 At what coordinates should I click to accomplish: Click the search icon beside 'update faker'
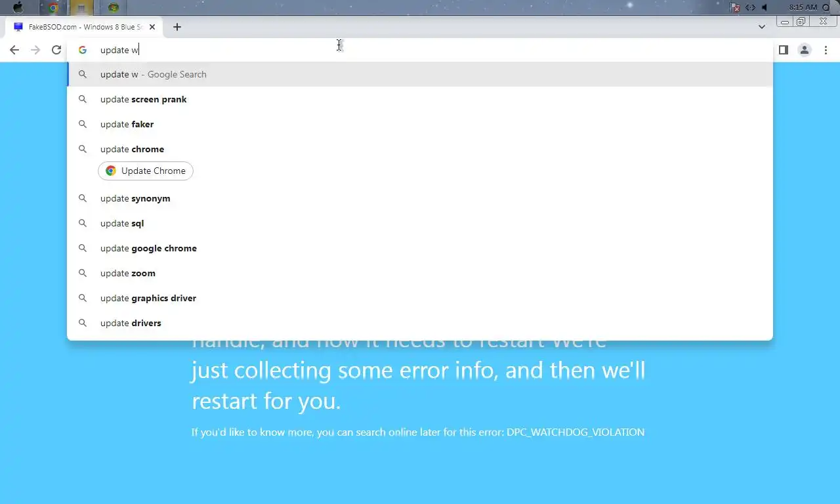point(83,124)
